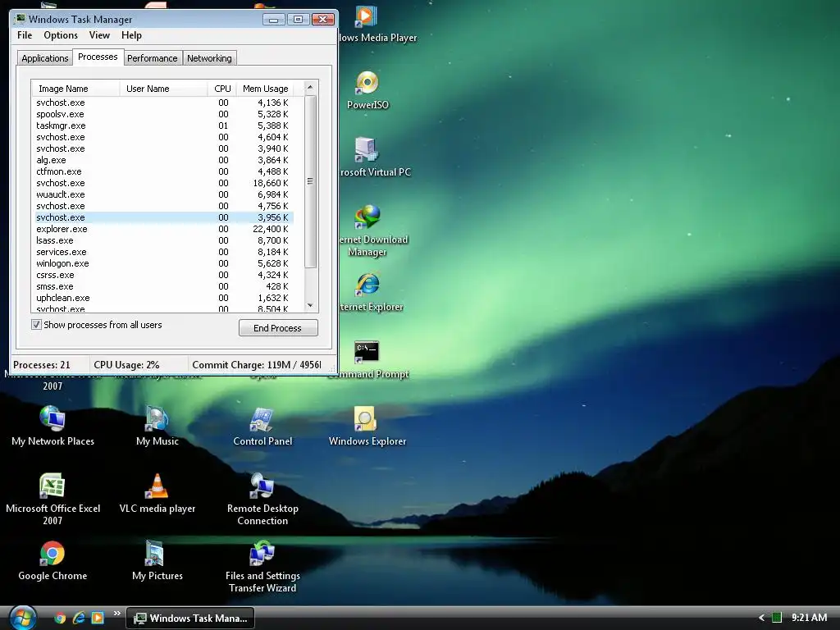Sort by the Image Name column header
The image size is (840, 630).
point(75,89)
